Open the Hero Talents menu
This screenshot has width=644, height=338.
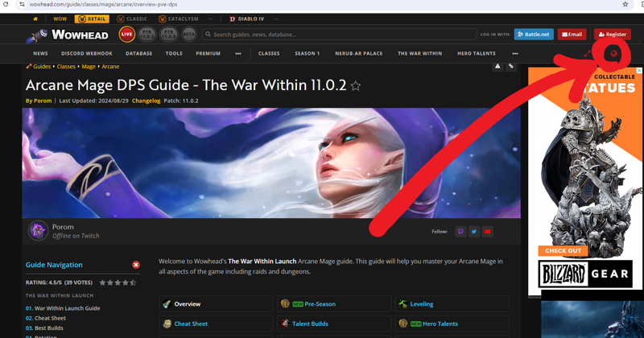click(477, 53)
